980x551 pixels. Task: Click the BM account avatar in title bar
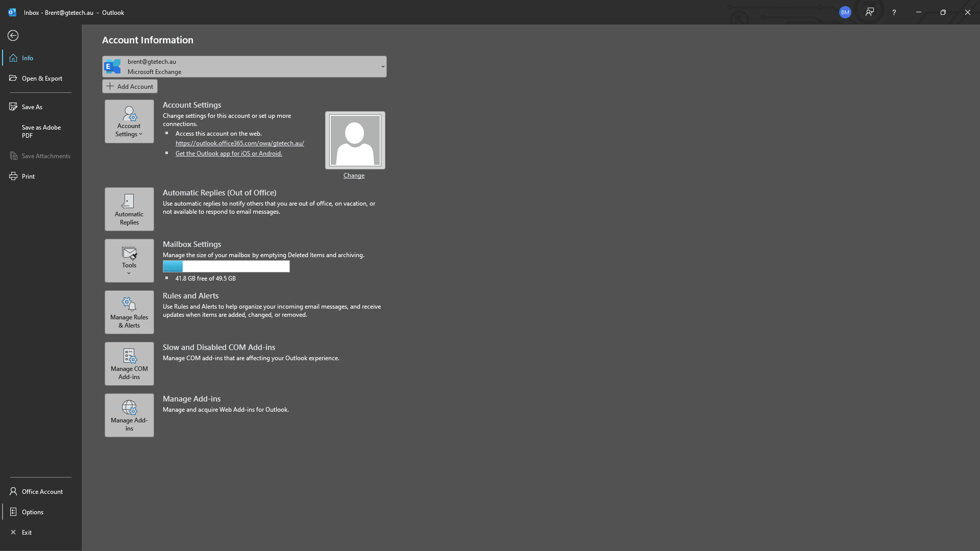tap(845, 12)
